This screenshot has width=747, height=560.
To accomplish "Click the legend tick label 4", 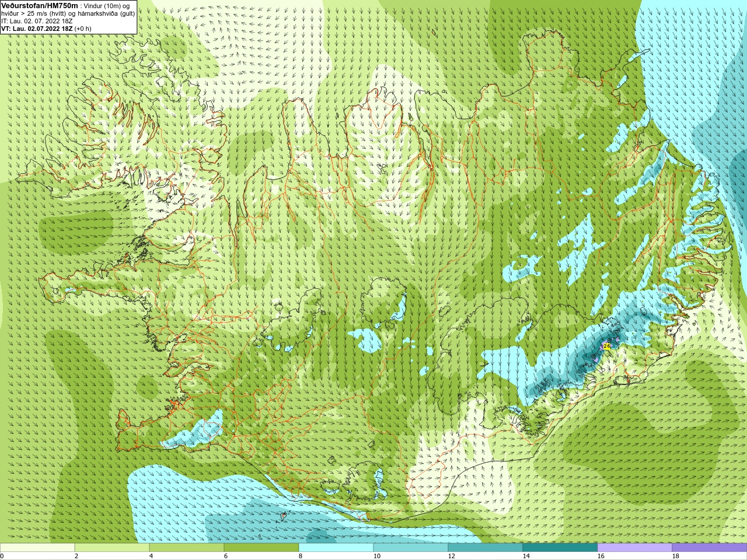I will pyautogui.click(x=151, y=556).
